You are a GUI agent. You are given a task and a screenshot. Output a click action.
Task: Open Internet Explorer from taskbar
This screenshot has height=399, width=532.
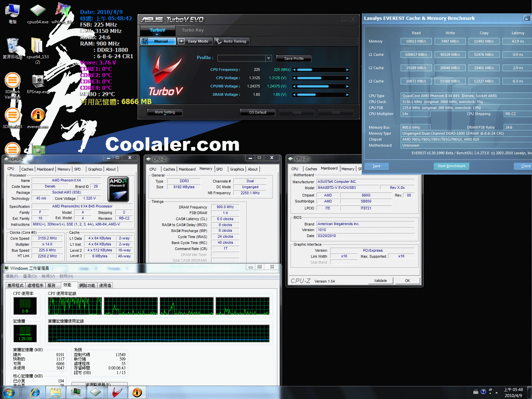tap(35, 392)
